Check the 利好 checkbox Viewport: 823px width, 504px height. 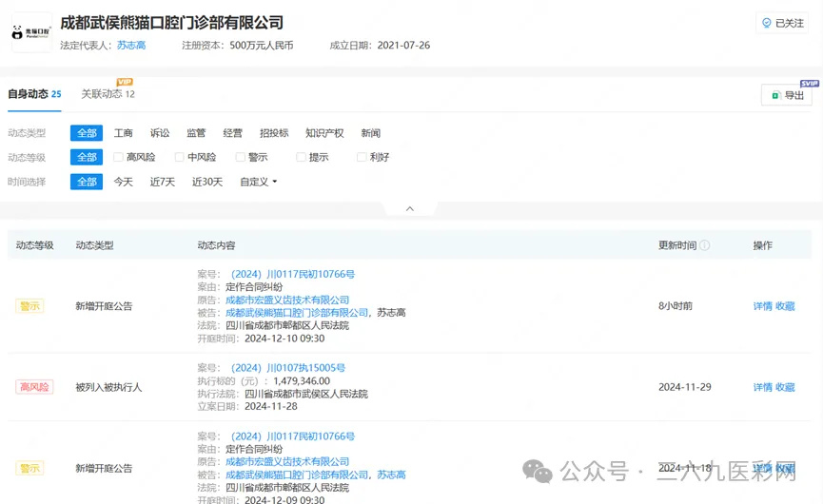coord(362,157)
